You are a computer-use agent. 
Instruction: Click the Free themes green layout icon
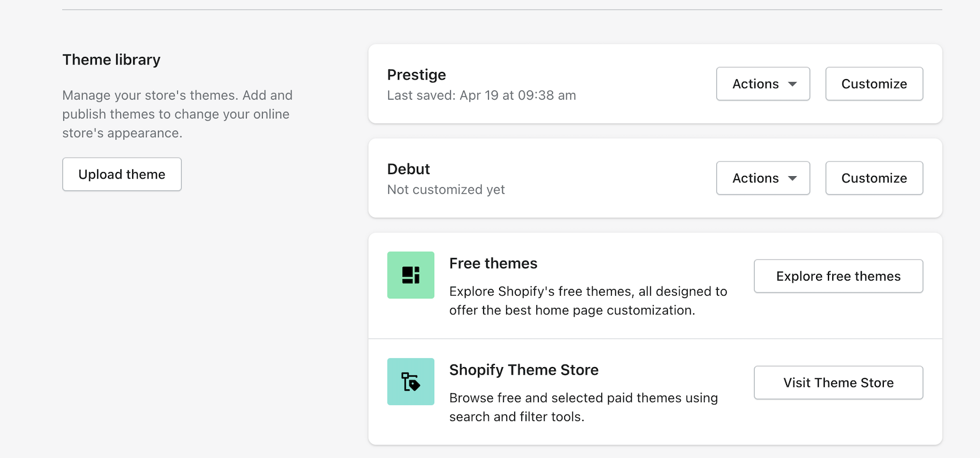tap(410, 275)
